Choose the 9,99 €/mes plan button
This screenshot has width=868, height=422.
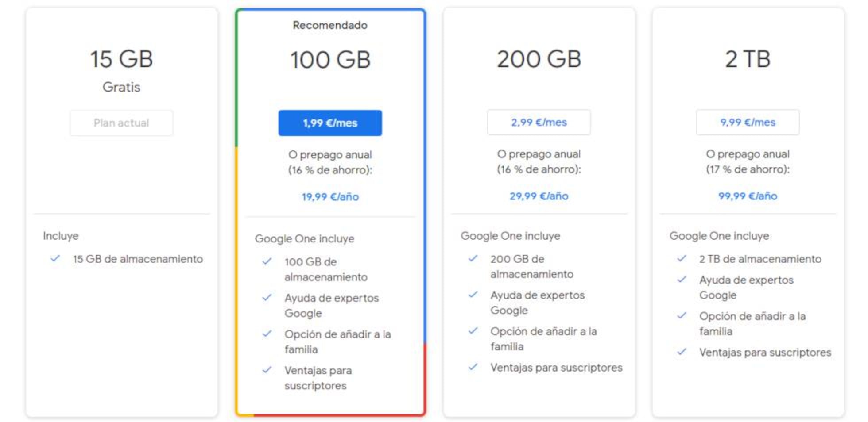(748, 122)
